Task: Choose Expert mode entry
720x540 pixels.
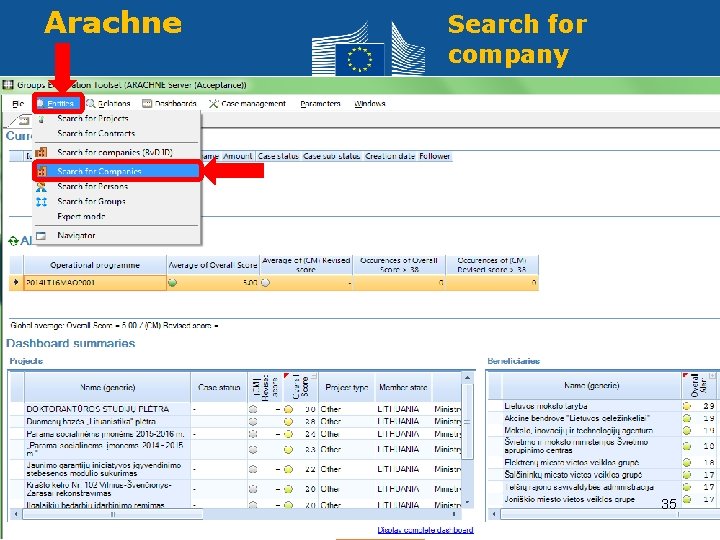Action: point(118,216)
